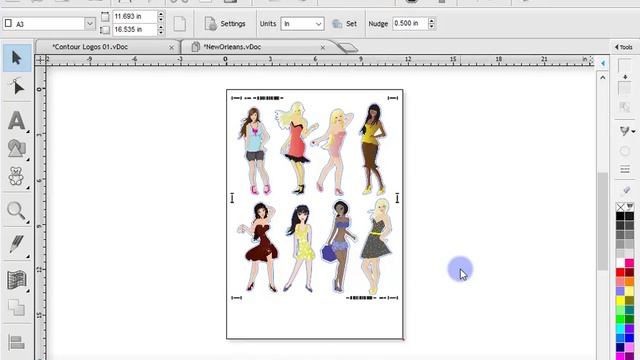Click the Nudge field showing 0.500 in
640x360 pixels.
click(x=410, y=23)
